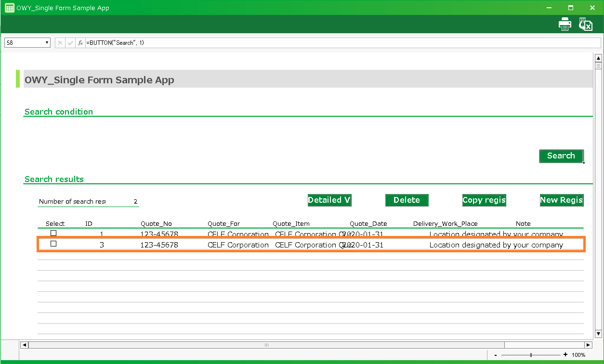Screen dimensions: 604x364
Task: Click the vertical scrollbar down arrow
Action: (x=598, y=333)
